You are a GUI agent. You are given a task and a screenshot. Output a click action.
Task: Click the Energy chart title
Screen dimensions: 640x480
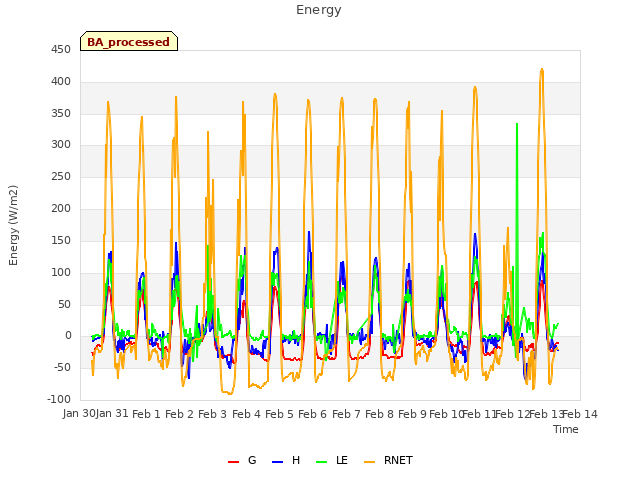pos(319,10)
